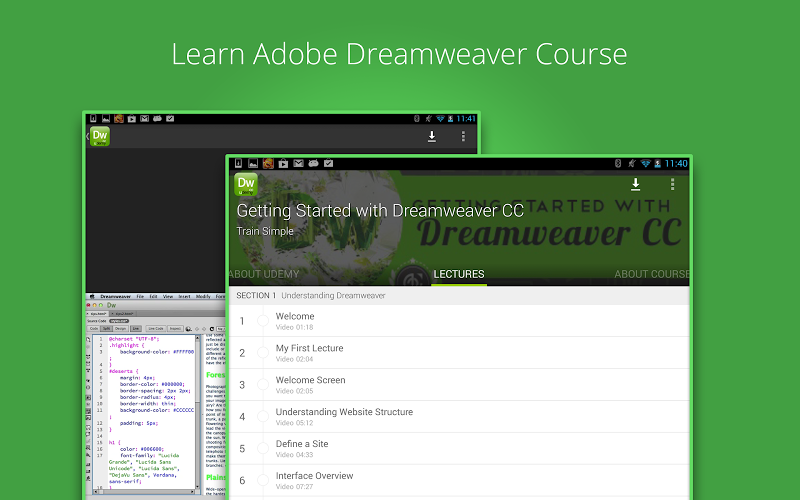Click the vertical scrollbar of the Dreamweaver code pane
800x500 pixels.
tap(197, 412)
